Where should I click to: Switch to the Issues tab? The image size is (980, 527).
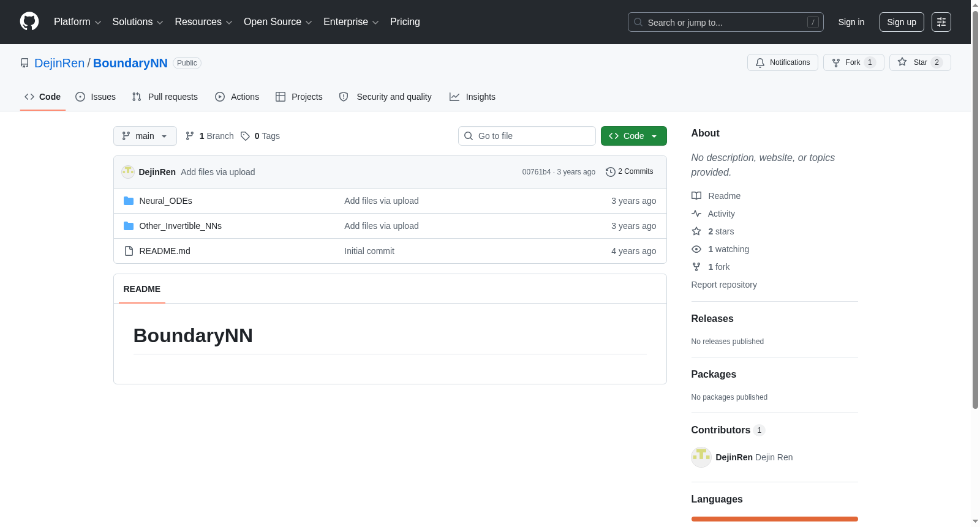(x=96, y=97)
